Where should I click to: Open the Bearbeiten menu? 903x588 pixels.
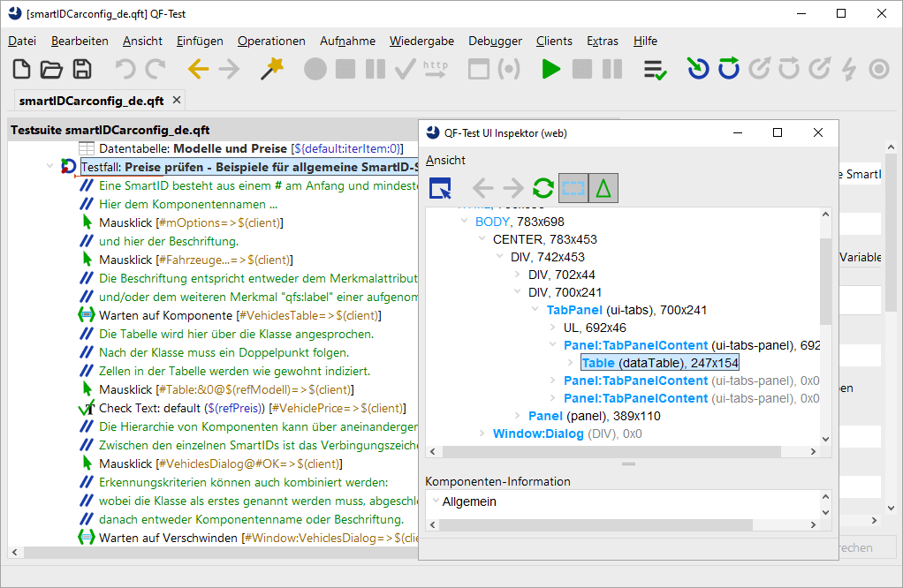point(80,41)
